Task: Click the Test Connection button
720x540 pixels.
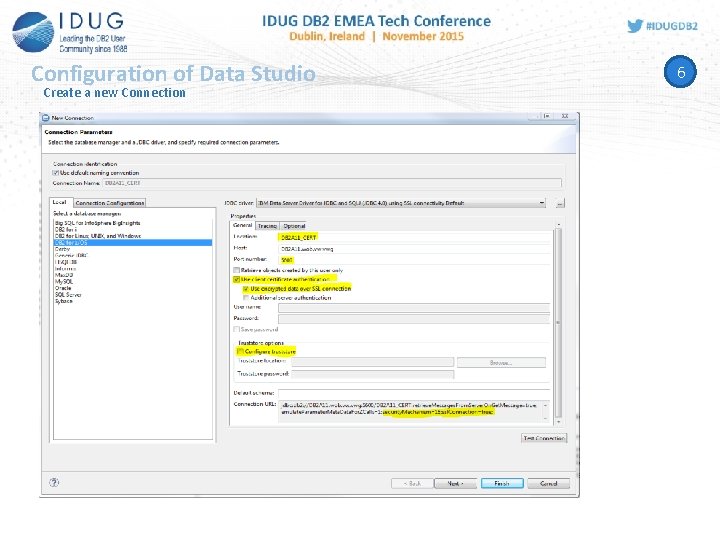Action: [544, 438]
